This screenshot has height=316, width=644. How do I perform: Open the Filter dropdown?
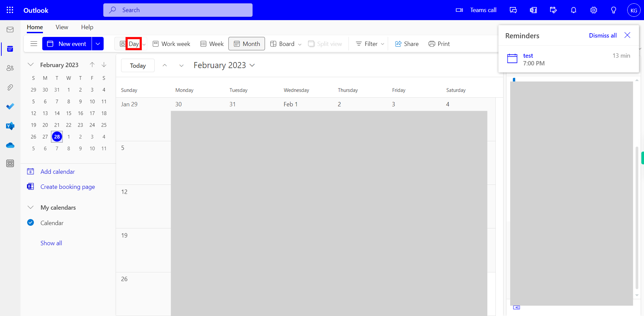(x=370, y=44)
